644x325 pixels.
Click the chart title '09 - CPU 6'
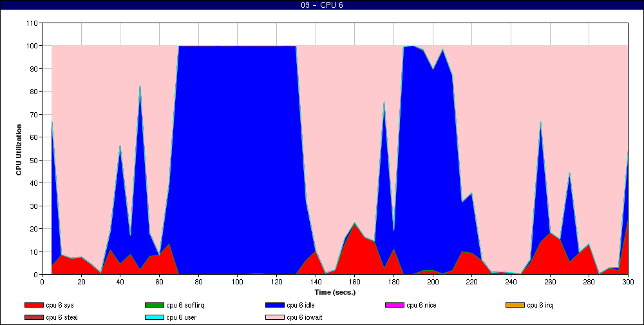coord(321,5)
